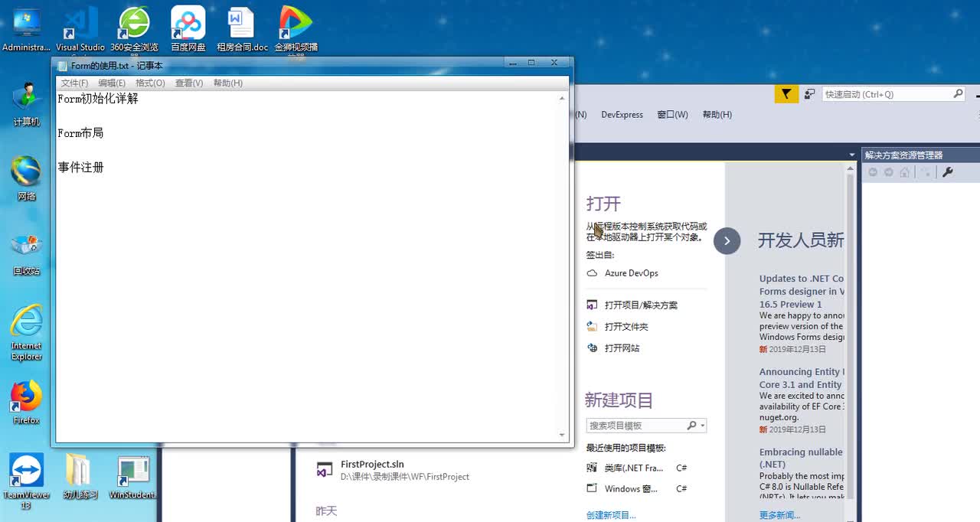Click the open project/solution icon
980x522 pixels.
[592, 305]
